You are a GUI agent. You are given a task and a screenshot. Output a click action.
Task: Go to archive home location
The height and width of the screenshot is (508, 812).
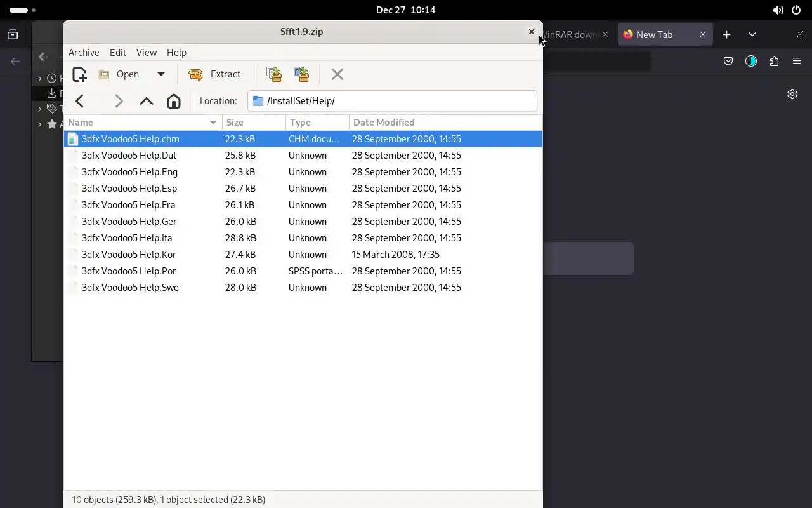point(174,101)
